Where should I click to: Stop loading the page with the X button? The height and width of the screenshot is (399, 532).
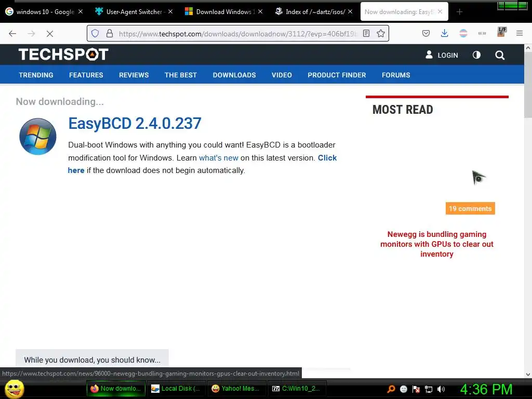point(50,33)
